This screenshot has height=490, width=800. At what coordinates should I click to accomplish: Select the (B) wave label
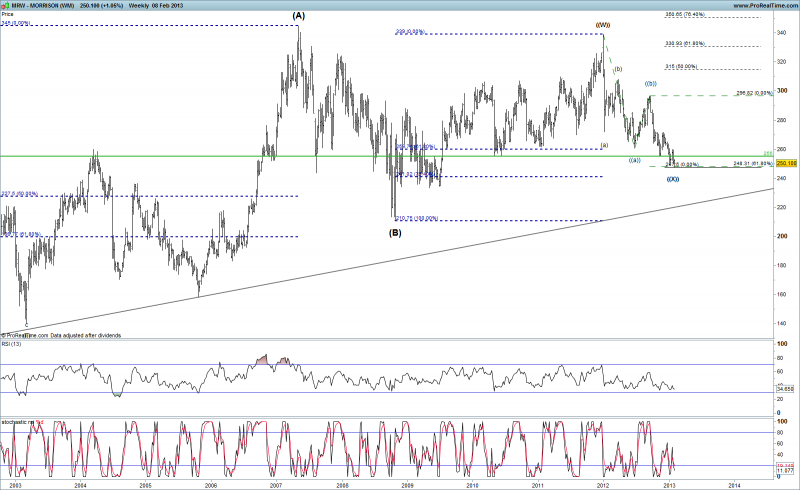pos(395,232)
